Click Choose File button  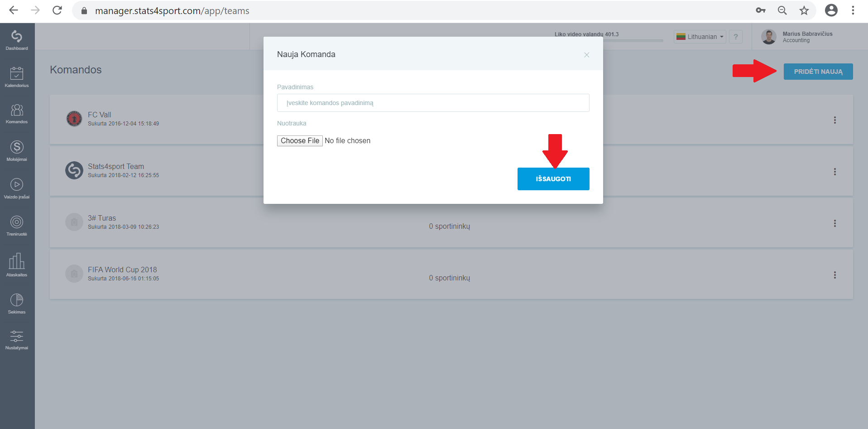pyautogui.click(x=300, y=141)
